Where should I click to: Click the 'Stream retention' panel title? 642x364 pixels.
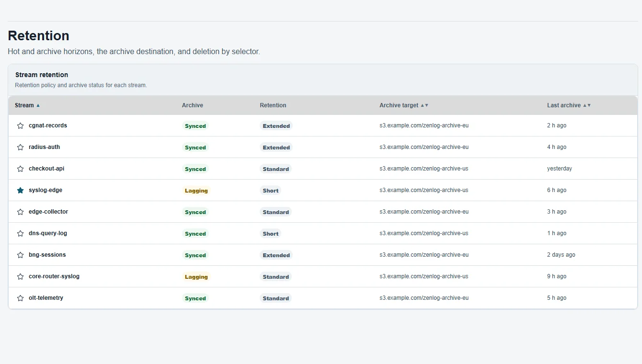[x=42, y=75]
